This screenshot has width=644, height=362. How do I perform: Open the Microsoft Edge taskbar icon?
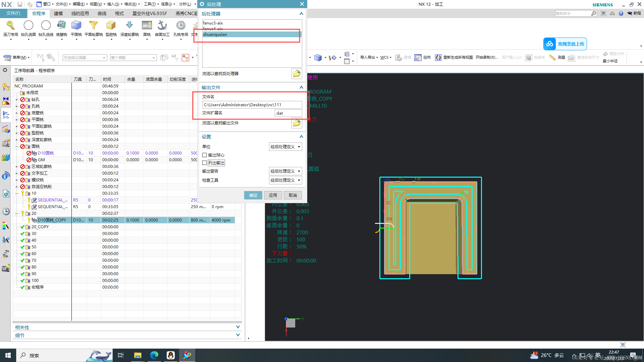coord(154,355)
